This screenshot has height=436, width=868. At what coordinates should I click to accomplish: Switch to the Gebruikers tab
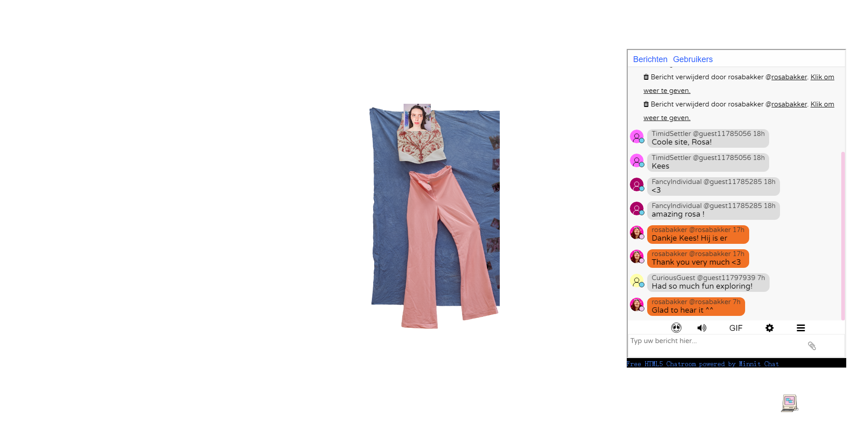point(692,59)
